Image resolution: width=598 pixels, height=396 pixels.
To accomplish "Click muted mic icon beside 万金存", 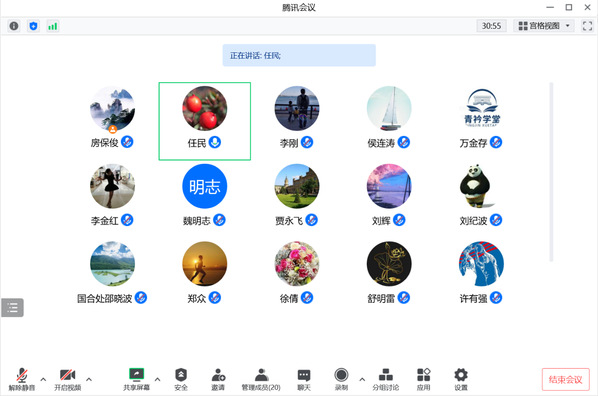I will (x=496, y=142).
